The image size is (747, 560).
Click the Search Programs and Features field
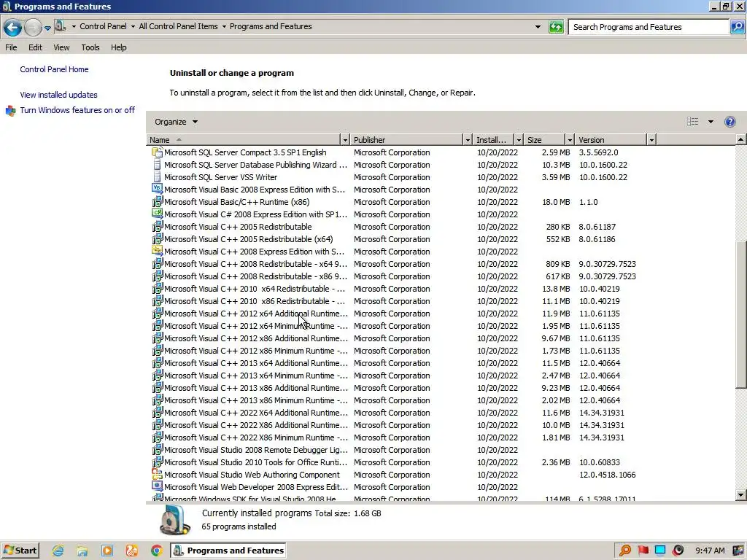(x=649, y=27)
